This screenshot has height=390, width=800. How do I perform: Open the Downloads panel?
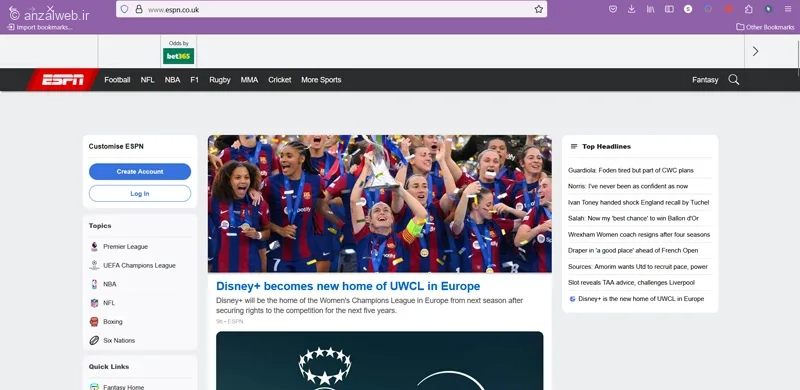(x=632, y=9)
